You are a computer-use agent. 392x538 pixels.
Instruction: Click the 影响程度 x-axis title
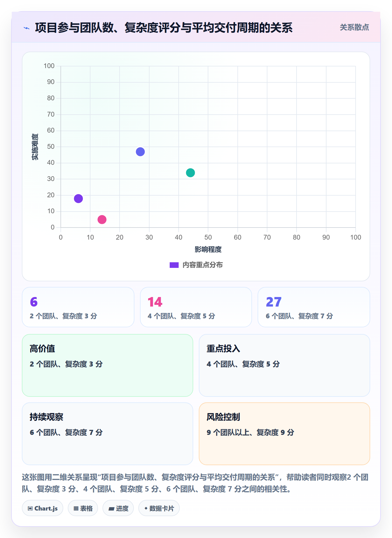pos(208,249)
